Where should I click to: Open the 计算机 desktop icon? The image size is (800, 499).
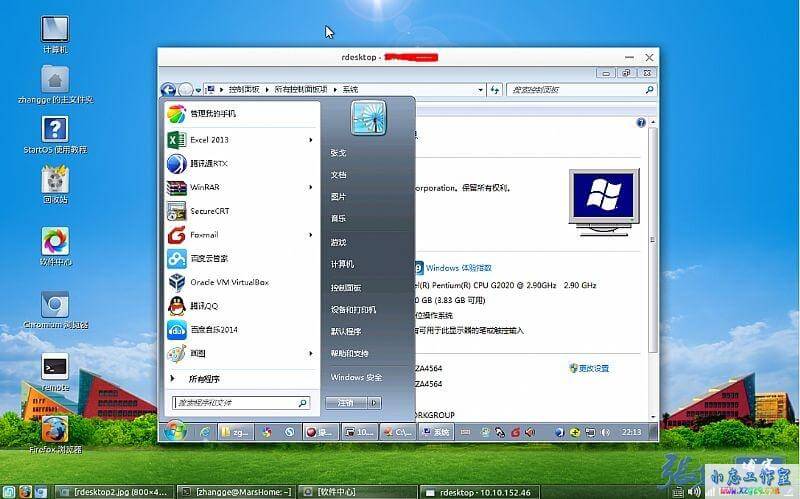[x=55, y=35]
